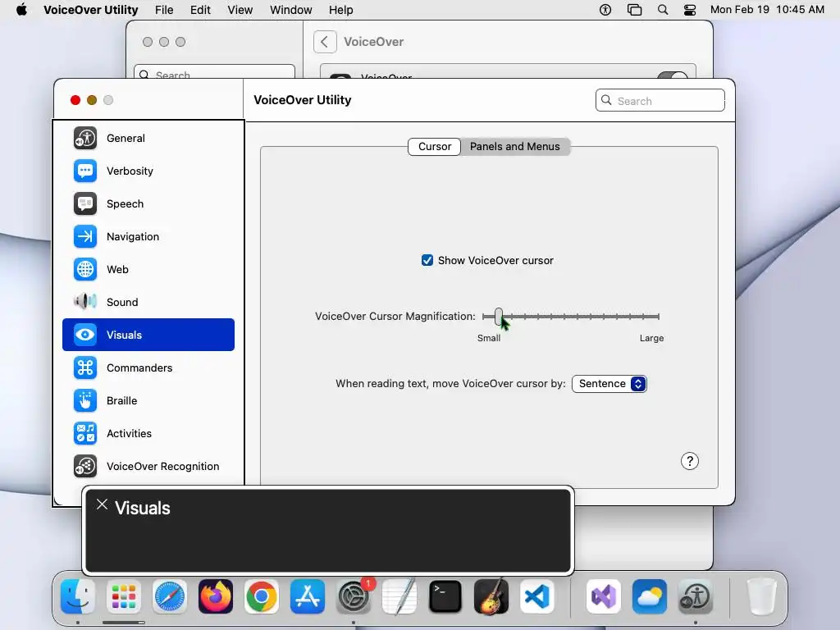840x630 pixels.
Task: Click search field in background Settings window
Action: tap(214, 72)
